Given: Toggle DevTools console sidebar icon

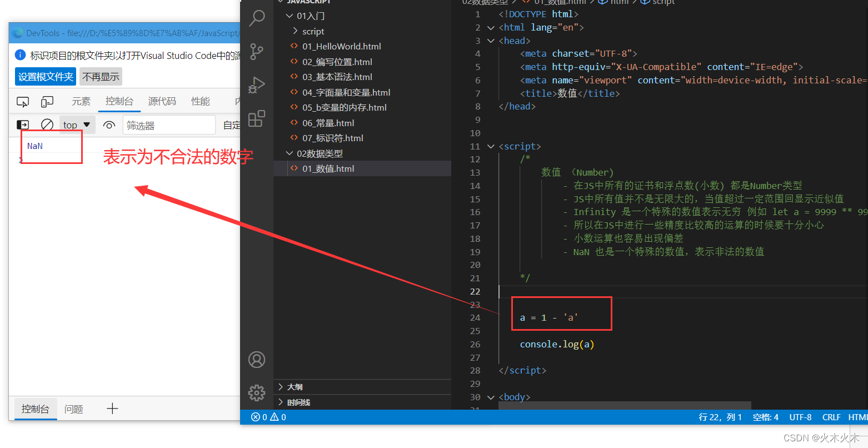Looking at the screenshot, I should (x=23, y=125).
